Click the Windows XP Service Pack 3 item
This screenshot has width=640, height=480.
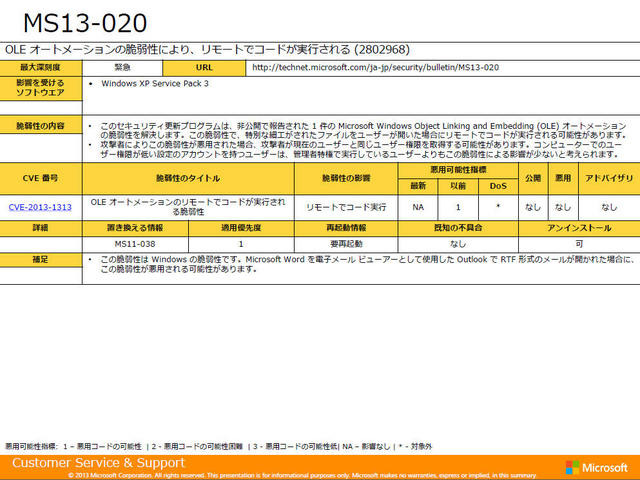pyautogui.click(x=155, y=84)
